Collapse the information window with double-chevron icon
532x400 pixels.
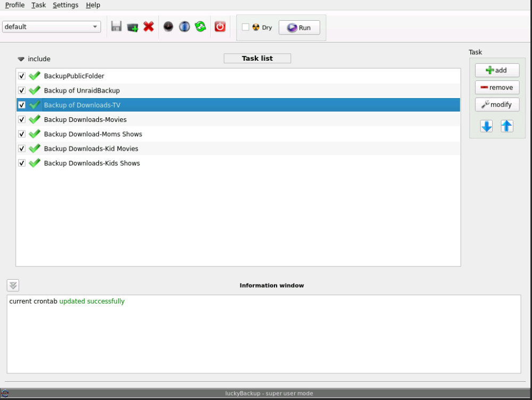(13, 285)
